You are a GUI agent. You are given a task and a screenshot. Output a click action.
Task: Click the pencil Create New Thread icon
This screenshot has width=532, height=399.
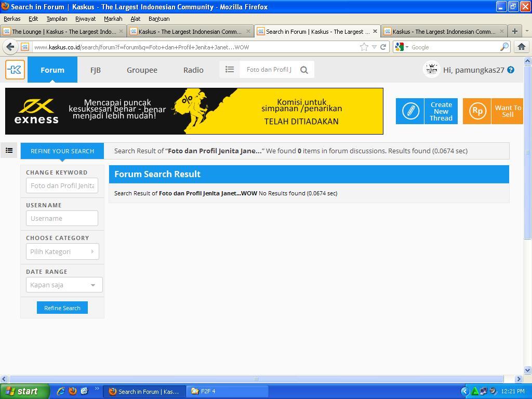pos(410,111)
